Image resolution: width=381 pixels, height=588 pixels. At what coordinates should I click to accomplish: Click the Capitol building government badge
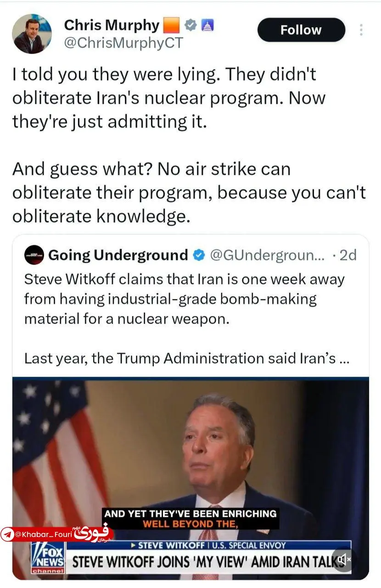tap(207, 26)
